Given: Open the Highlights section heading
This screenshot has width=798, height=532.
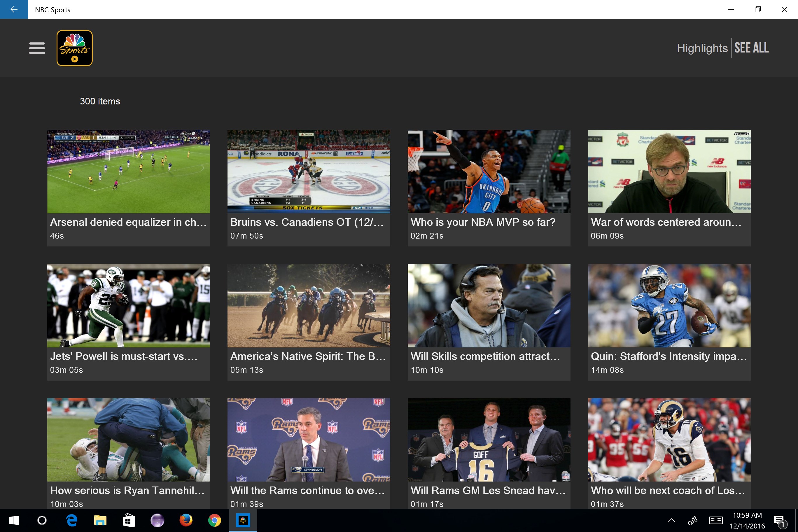Looking at the screenshot, I should 702,48.
